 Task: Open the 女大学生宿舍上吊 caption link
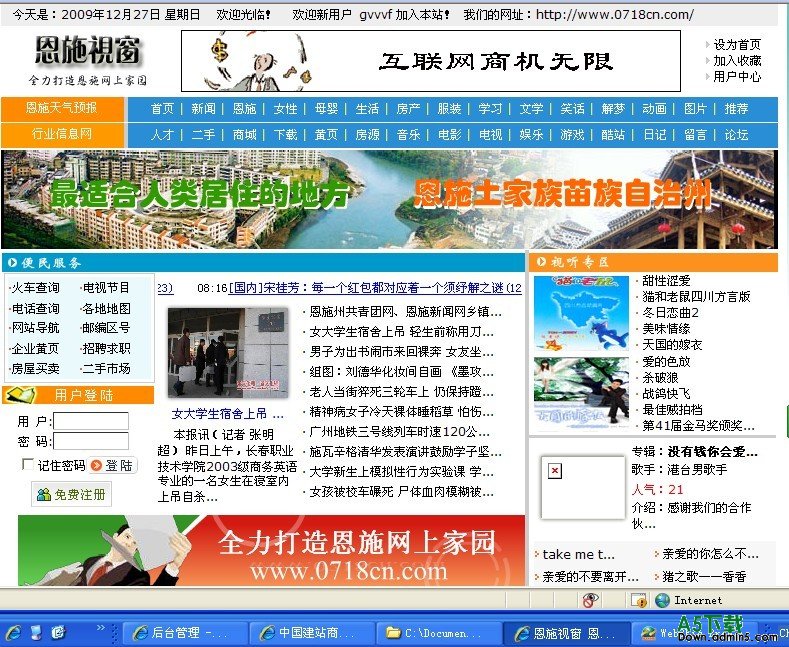227,414
